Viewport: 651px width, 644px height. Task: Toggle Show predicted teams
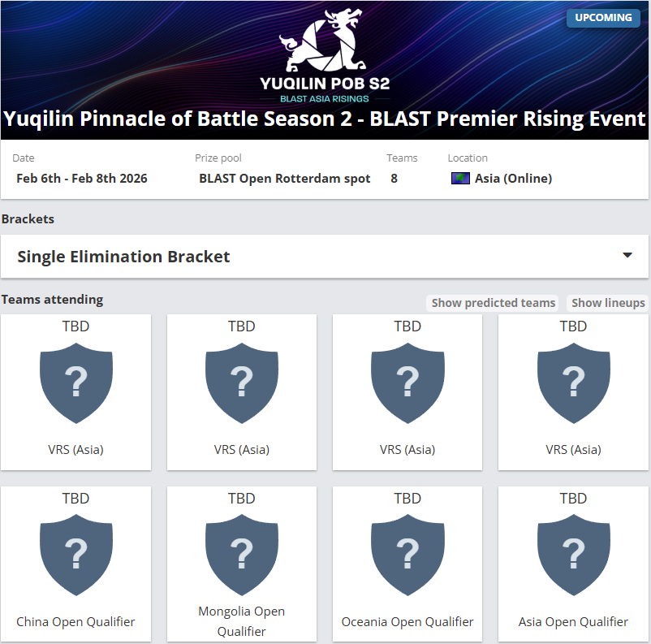(493, 303)
